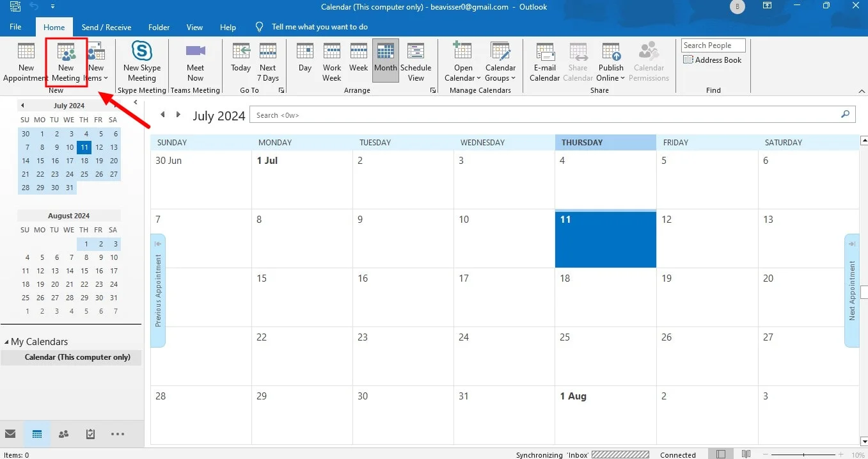The width and height of the screenshot is (868, 459).
Task: Open People from navigation bar
Action: [63, 434]
